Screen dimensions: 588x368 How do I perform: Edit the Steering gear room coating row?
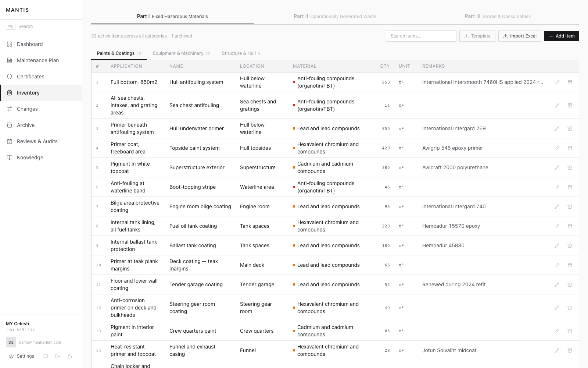point(557,308)
